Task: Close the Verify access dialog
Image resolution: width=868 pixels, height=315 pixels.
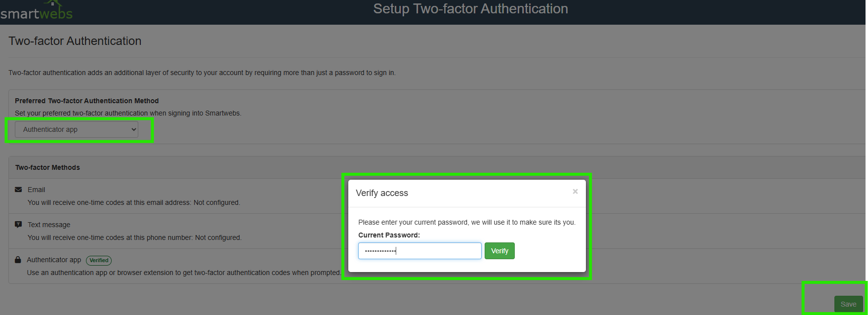Action: coord(575,192)
